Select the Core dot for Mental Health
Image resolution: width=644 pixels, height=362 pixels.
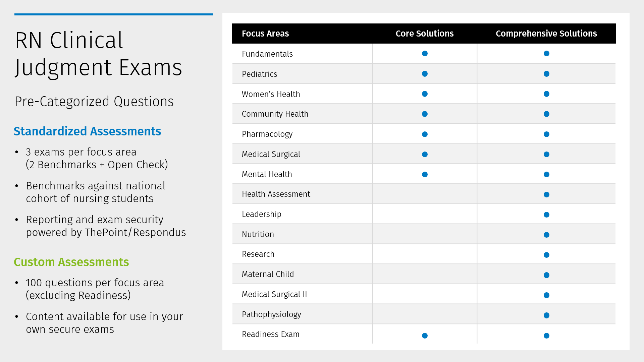425,174
